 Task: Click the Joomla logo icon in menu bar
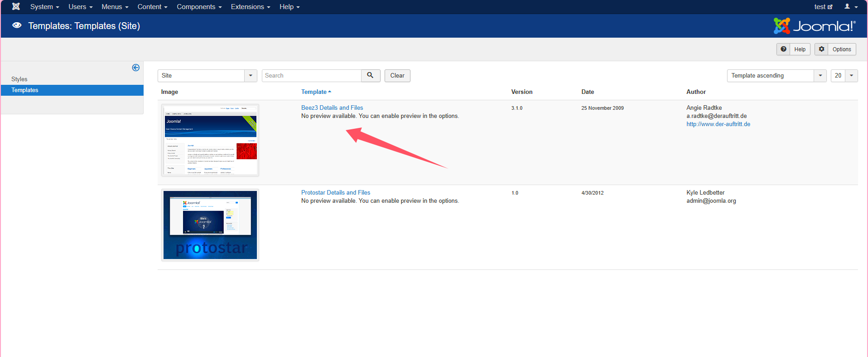(x=16, y=6)
